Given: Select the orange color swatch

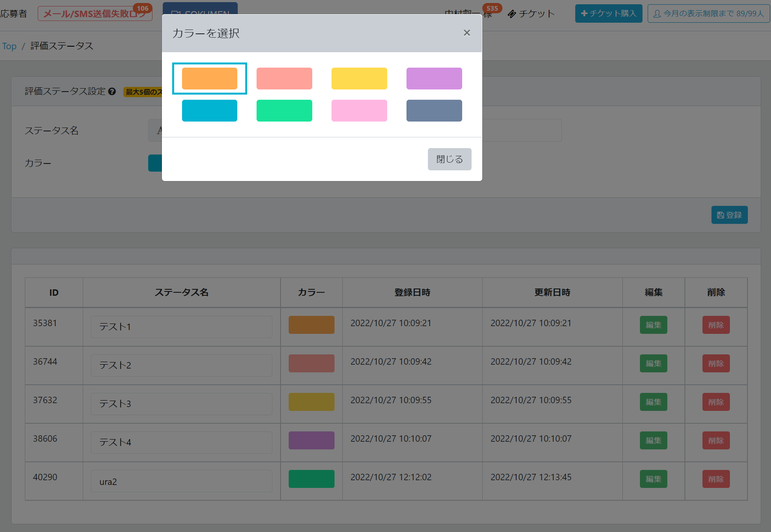Looking at the screenshot, I should tap(209, 78).
